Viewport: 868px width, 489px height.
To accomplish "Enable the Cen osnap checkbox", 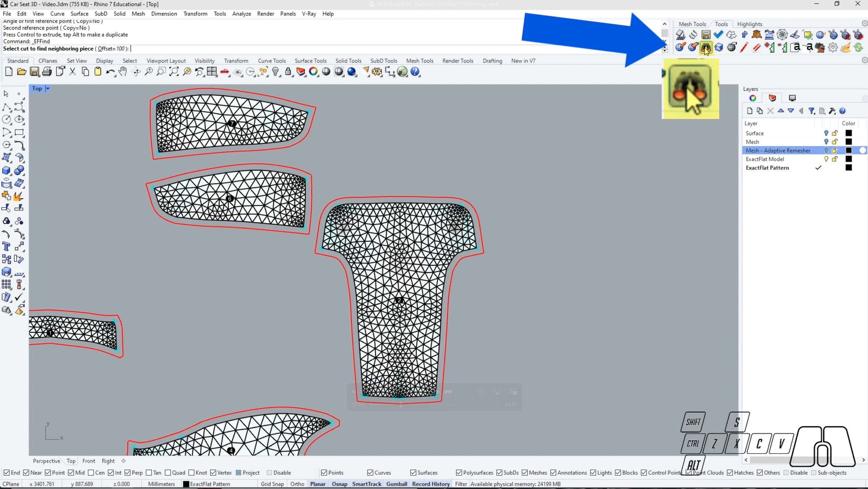I will coord(91,473).
